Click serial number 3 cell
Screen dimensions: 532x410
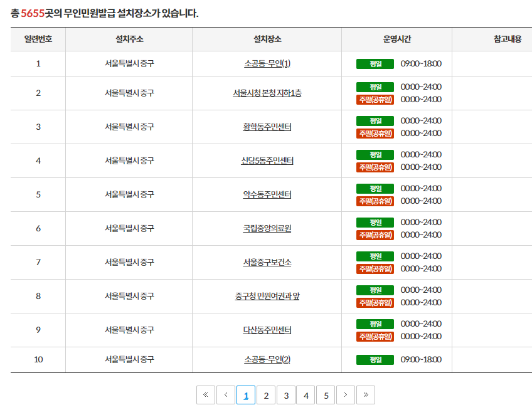click(x=38, y=127)
